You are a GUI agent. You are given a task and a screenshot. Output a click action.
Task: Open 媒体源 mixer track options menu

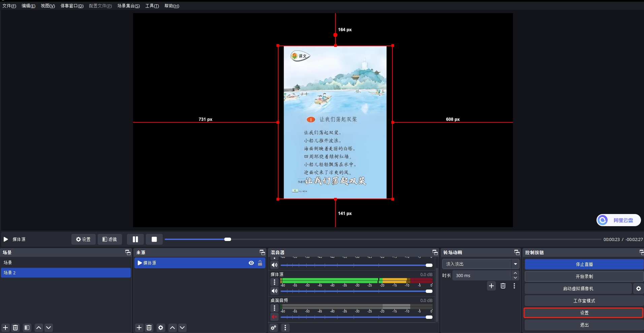click(275, 282)
